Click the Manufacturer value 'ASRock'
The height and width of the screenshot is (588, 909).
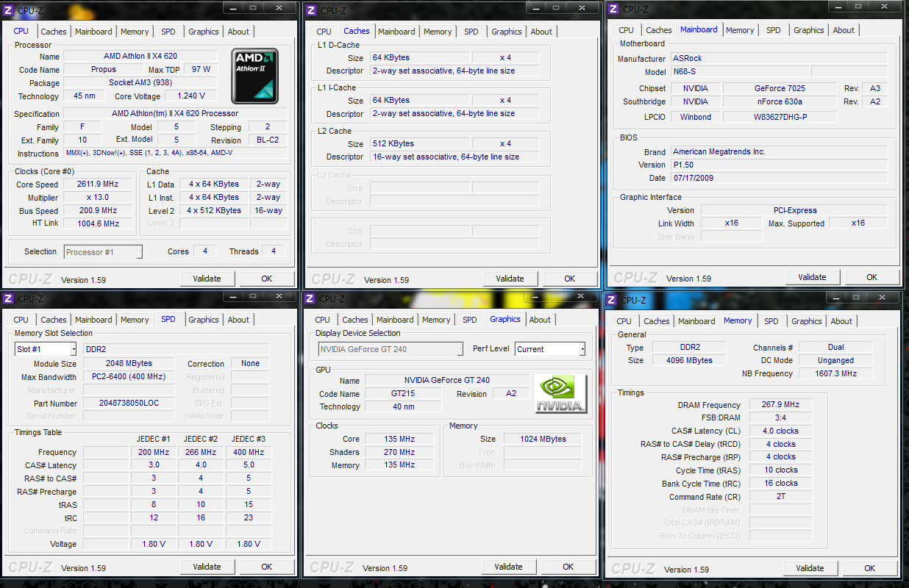[780, 58]
